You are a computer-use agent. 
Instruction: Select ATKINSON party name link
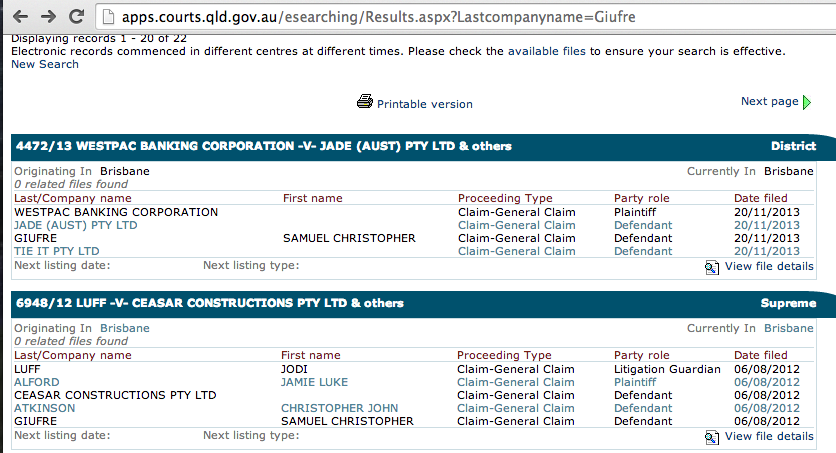tap(44, 408)
